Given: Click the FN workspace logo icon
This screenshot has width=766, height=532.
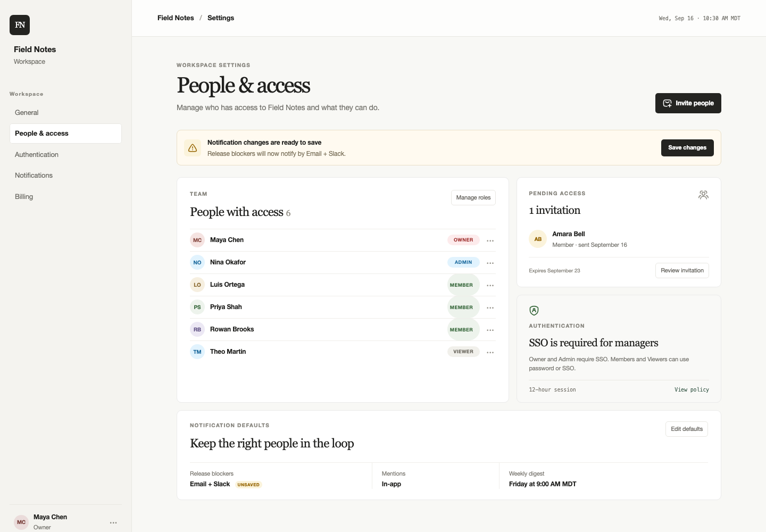Looking at the screenshot, I should pos(20,25).
